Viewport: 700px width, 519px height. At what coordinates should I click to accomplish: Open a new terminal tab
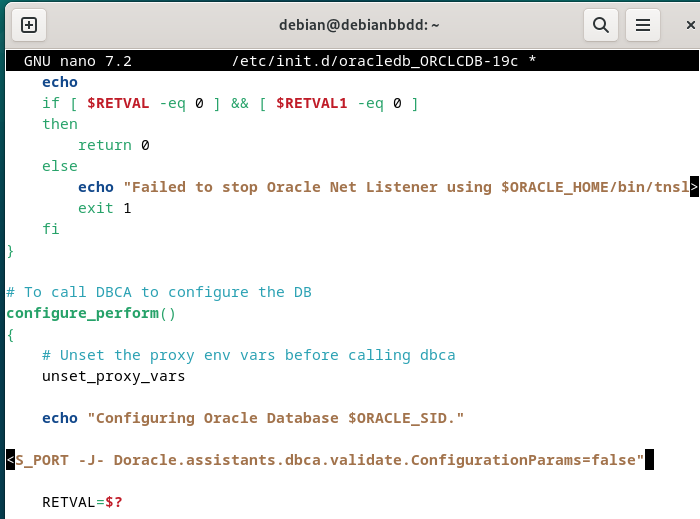point(29,25)
